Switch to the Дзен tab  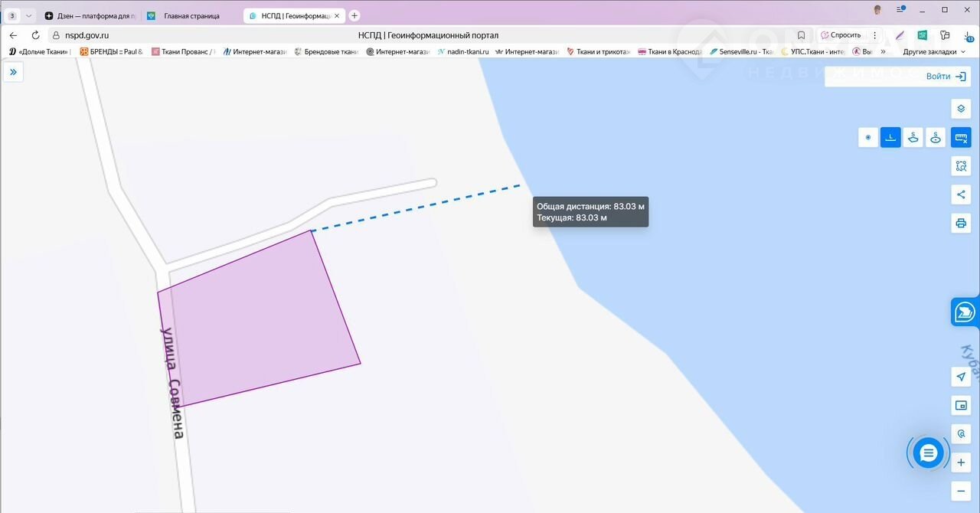click(90, 15)
